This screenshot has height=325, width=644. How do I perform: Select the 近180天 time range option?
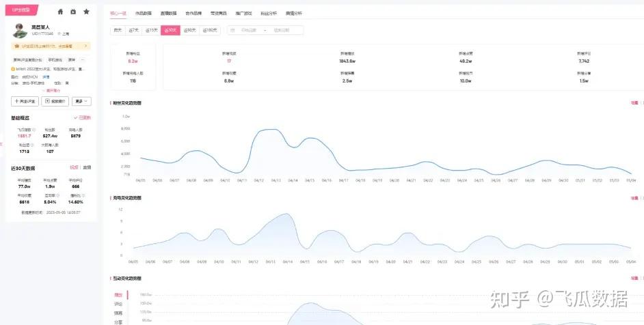click(x=210, y=30)
